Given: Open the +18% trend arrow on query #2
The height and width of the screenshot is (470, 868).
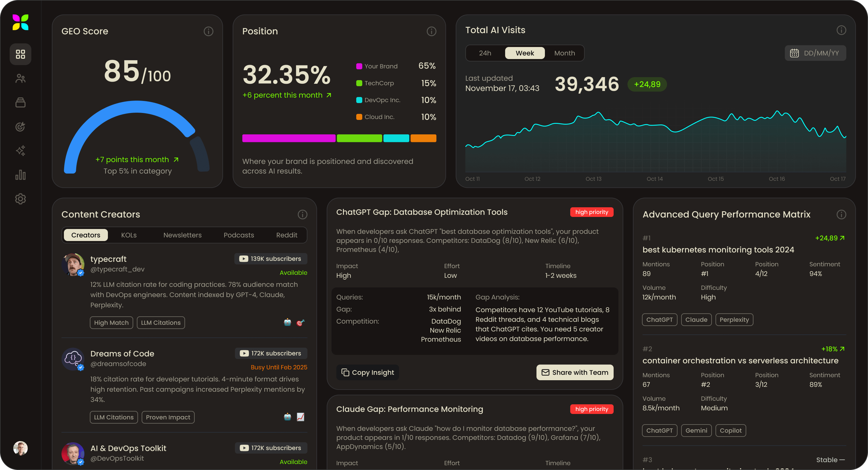Looking at the screenshot, I should click(x=842, y=349).
